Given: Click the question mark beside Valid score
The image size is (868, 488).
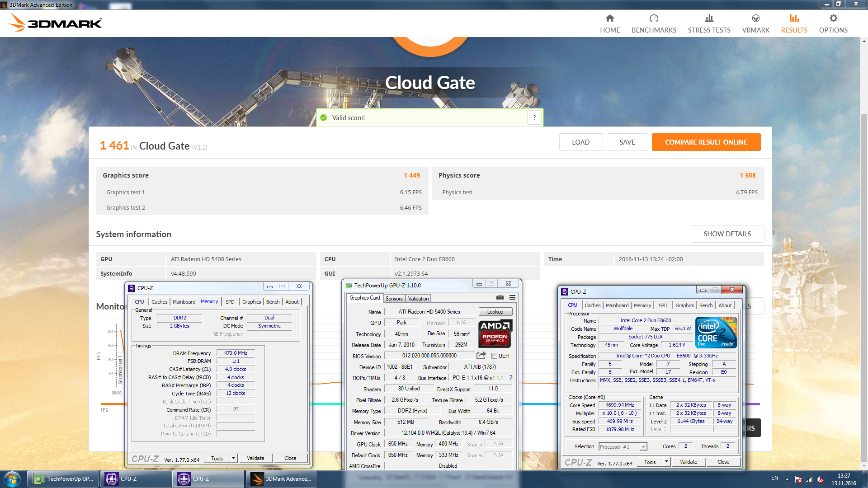Looking at the screenshot, I should 534,117.
